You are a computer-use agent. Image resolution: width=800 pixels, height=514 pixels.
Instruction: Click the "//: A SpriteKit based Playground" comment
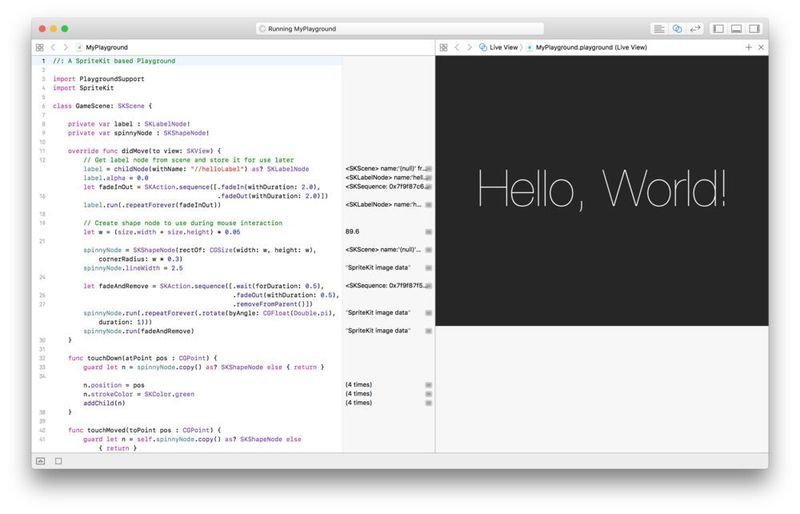coord(114,61)
